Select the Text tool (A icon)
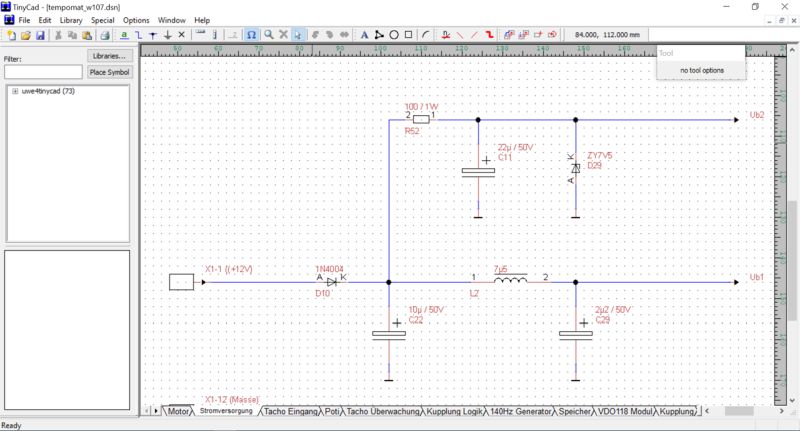Screen dimensions: 800x431 tap(364, 35)
